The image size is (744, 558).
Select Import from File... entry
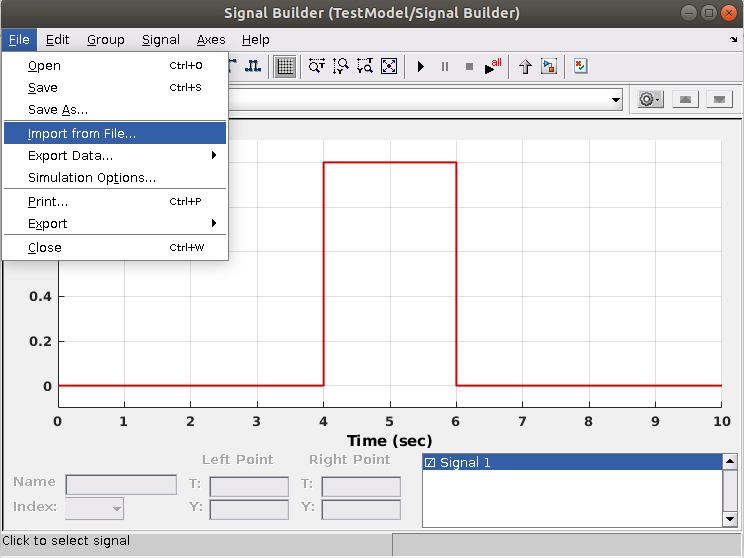tap(115, 133)
